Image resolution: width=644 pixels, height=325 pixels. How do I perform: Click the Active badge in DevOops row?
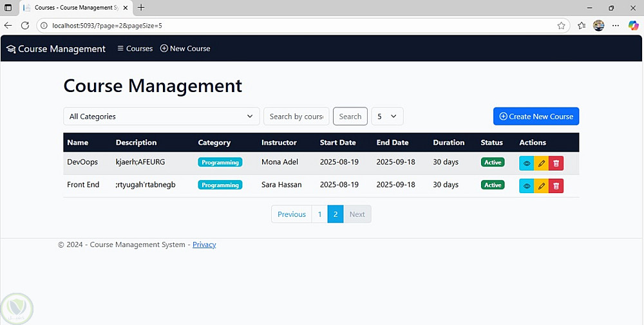pos(493,162)
